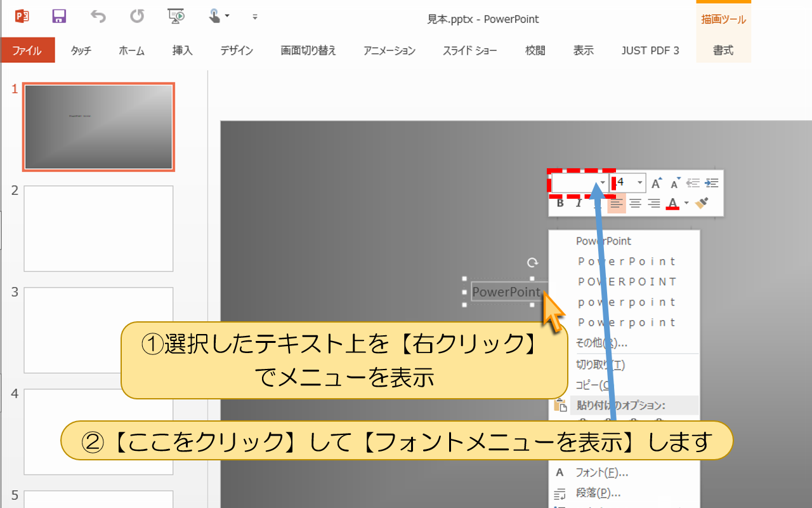The width and height of the screenshot is (812, 508).
Task: Click the Redo/Repeat icon
Action: click(137, 17)
